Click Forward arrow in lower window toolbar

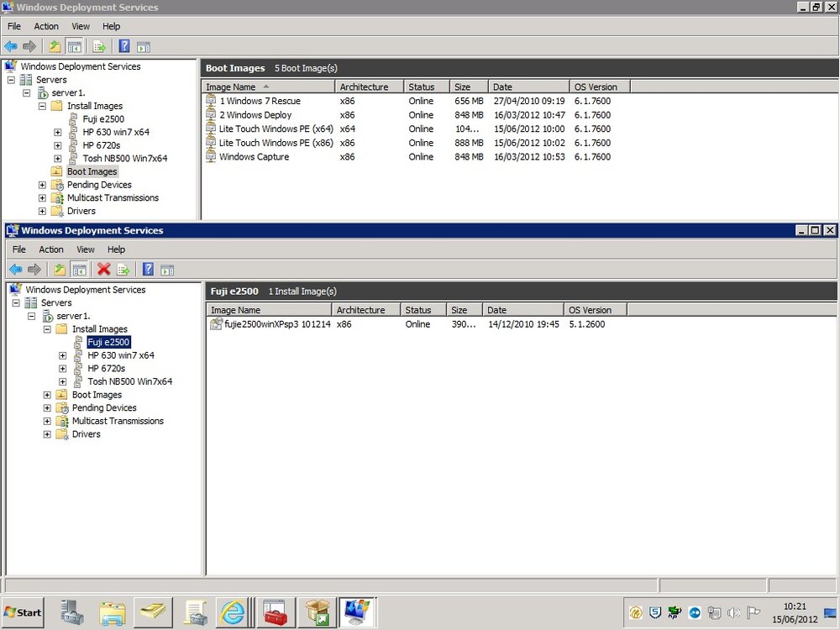click(x=34, y=270)
